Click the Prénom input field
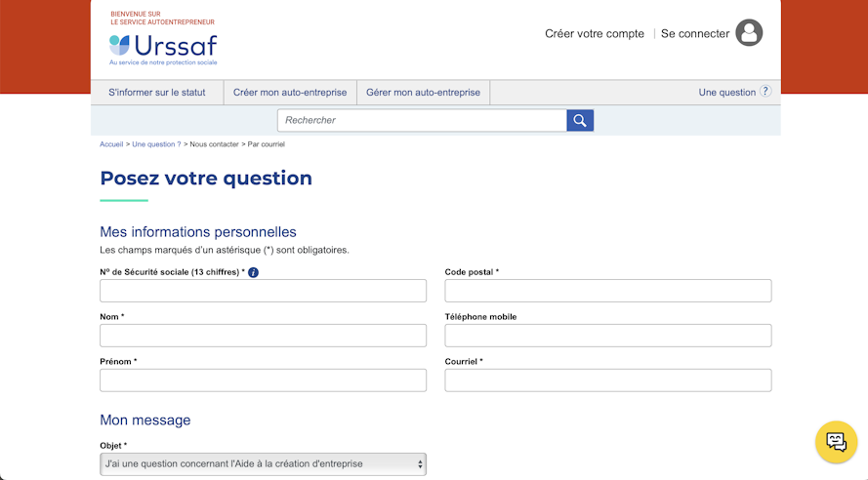The image size is (868, 480). (263, 380)
